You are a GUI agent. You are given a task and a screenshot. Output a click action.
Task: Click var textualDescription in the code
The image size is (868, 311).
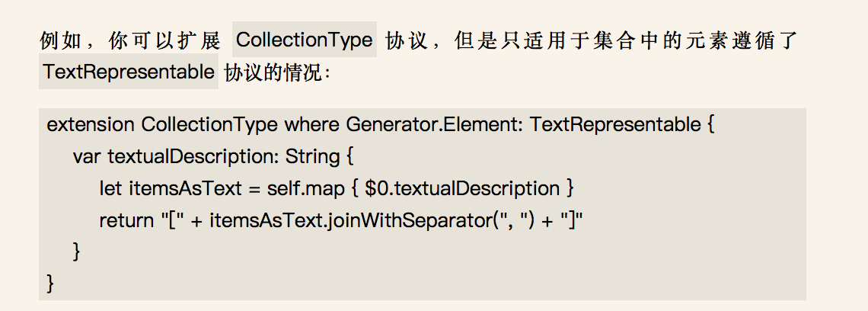pyautogui.click(x=175, y=158)
